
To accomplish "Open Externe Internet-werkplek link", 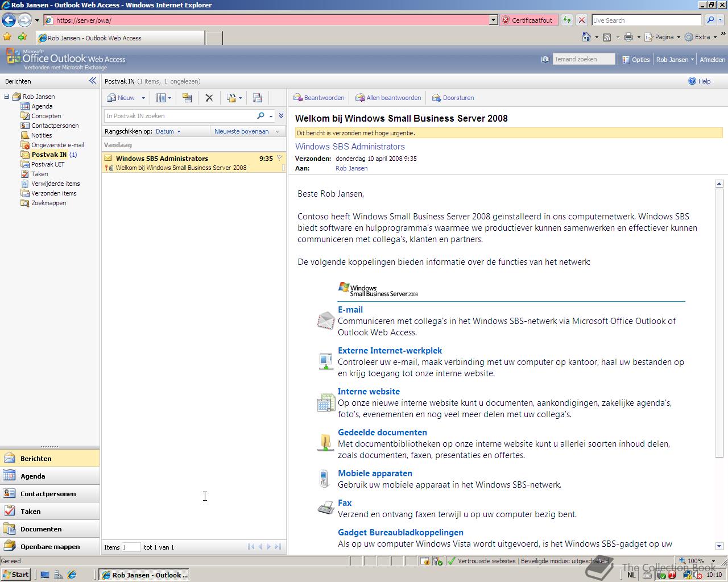I will (390, 351).
